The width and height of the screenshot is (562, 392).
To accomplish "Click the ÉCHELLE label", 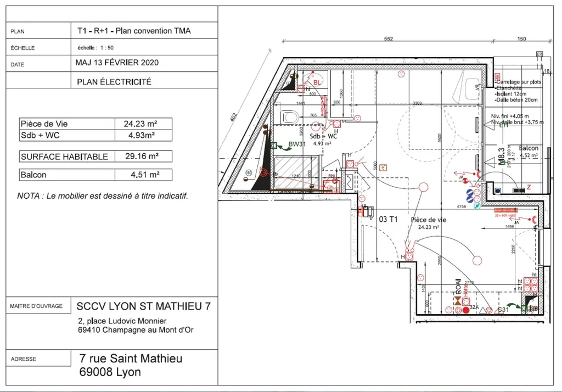I will 23,48.
